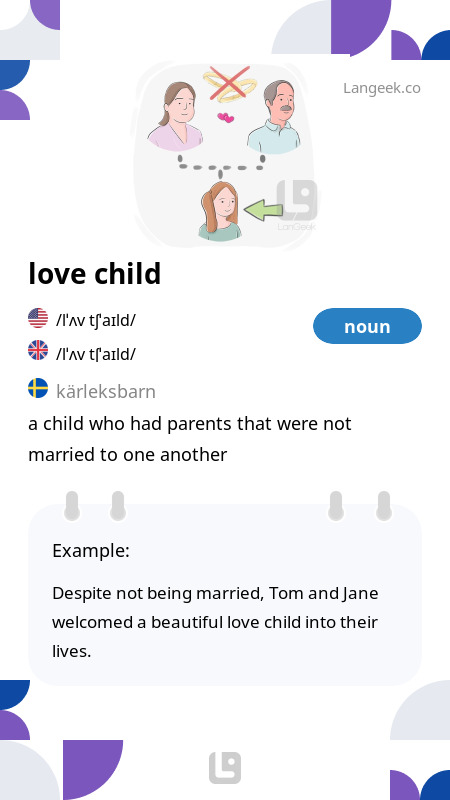
Task: Click the pink hearts between the parents
Action: 226,118
